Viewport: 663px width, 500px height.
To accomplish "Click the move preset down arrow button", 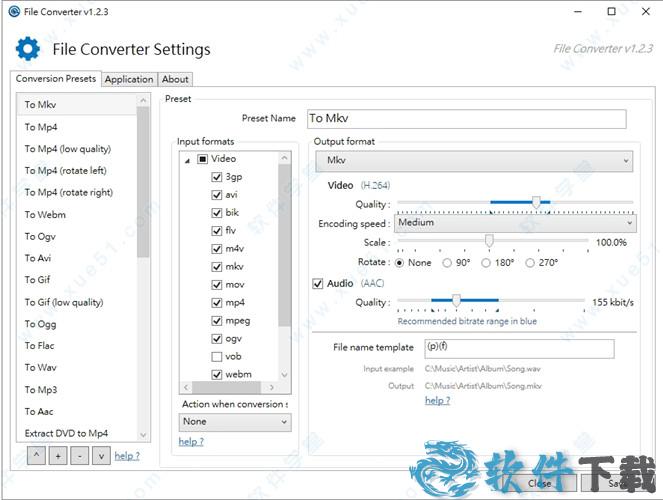I will [x=99, y=456].
